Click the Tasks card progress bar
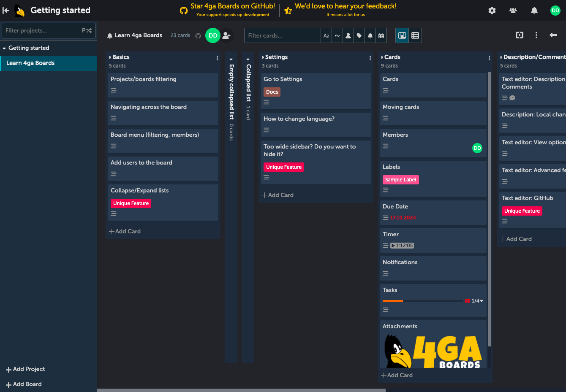This screenshot has width=566, height=392. 423,301
